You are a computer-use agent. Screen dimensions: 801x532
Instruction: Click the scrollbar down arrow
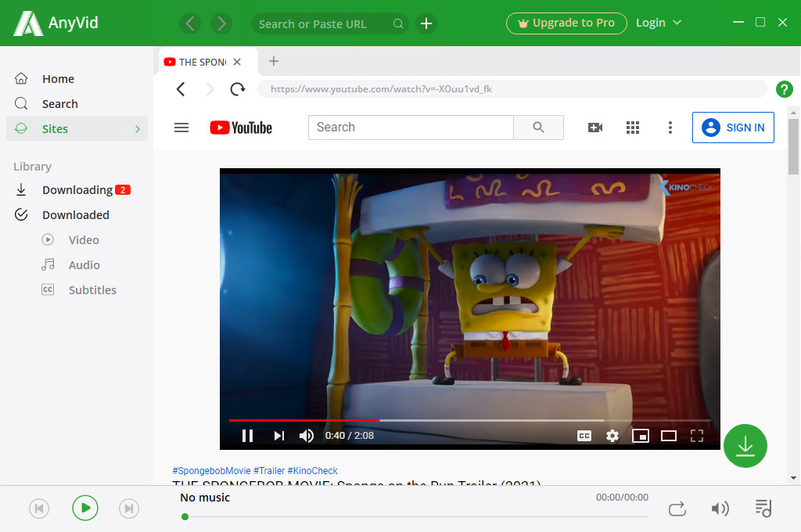pos(793,478)
